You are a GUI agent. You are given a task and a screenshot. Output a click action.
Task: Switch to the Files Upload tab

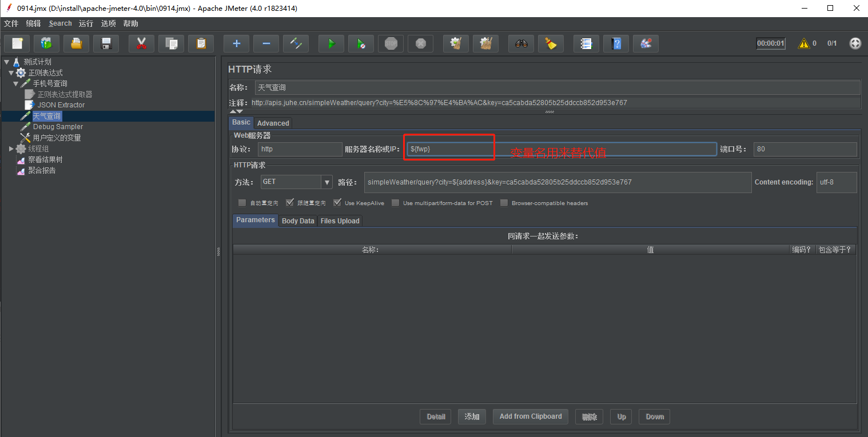tap(340, 220)
